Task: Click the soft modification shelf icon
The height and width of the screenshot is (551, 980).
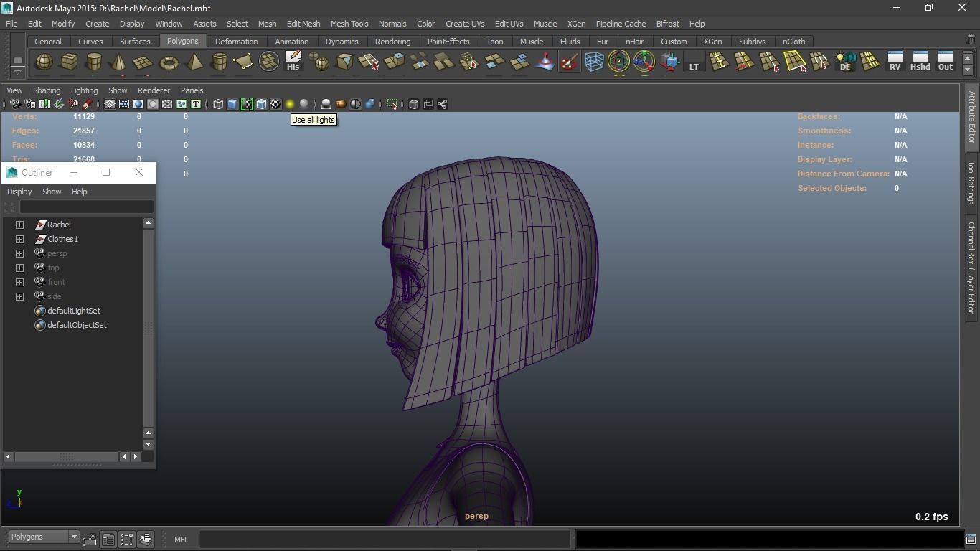Action: point(545,62)
